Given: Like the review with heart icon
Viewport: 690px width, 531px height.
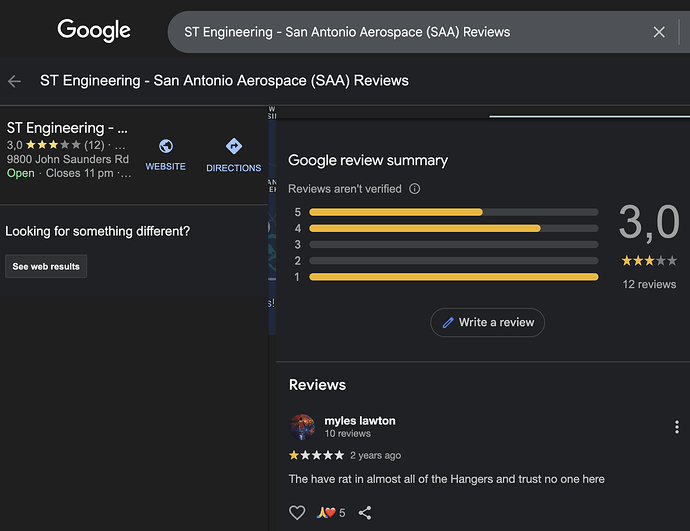Looking at the screenshot, I should tap(297, 513).
